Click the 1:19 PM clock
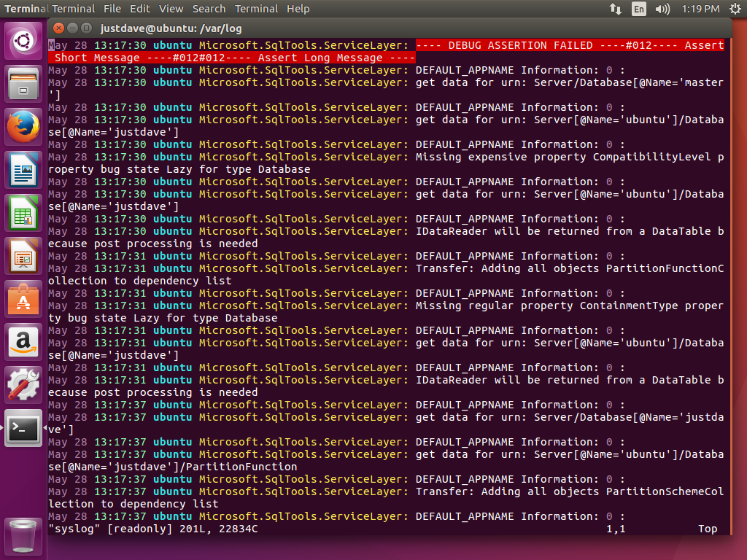The image size is (747, 560). 701,9
